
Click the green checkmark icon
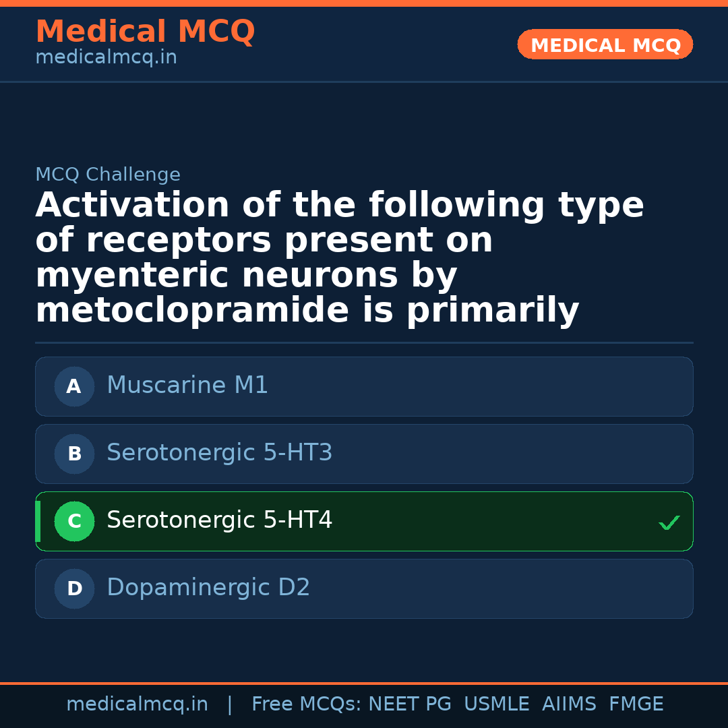[669, 522]
